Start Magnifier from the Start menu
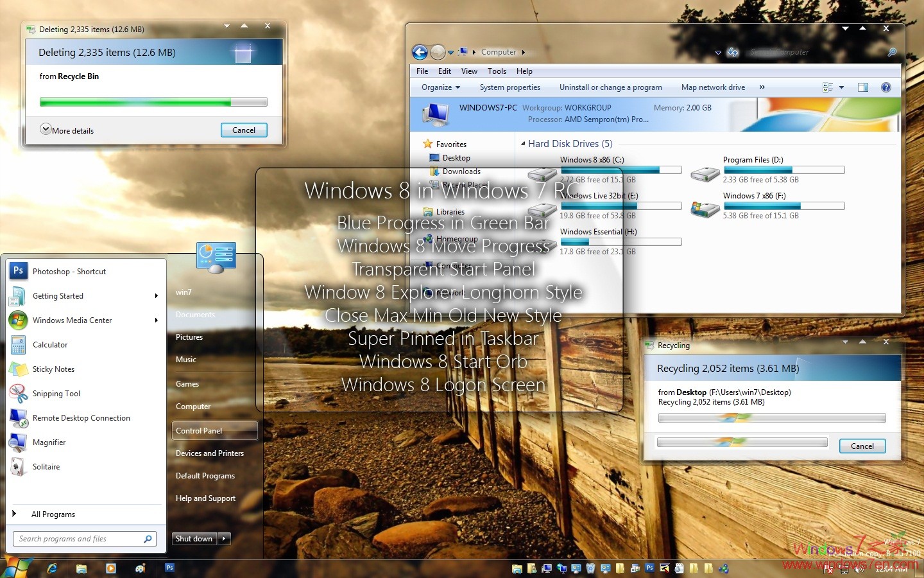This screenshot has width=924, height=578. click(x=49, y=442)
